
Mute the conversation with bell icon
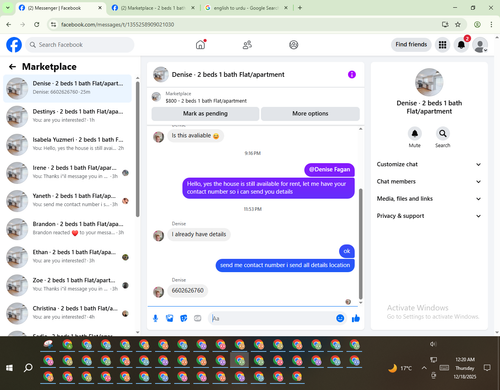point(415,134)
